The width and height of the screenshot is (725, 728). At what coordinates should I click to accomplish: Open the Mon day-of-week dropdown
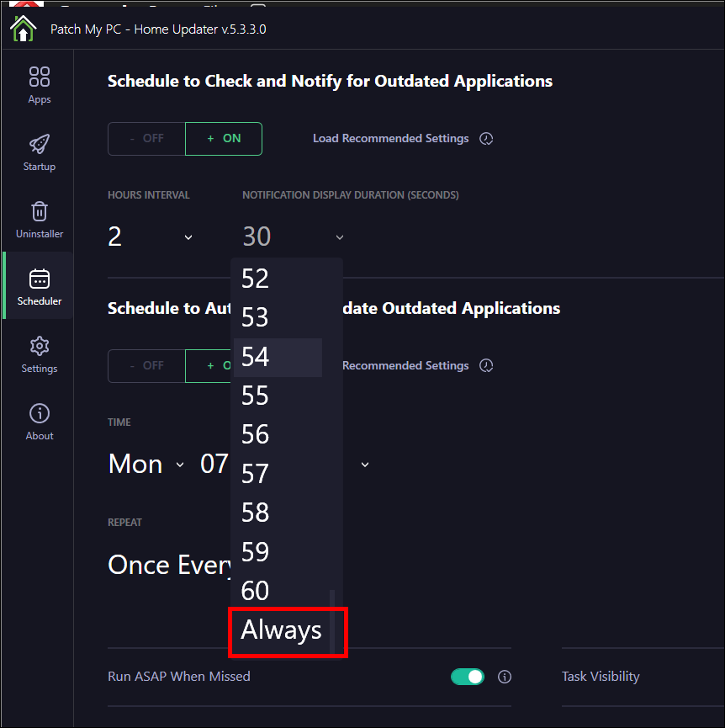pyautogui.click(x=179, y=465)
